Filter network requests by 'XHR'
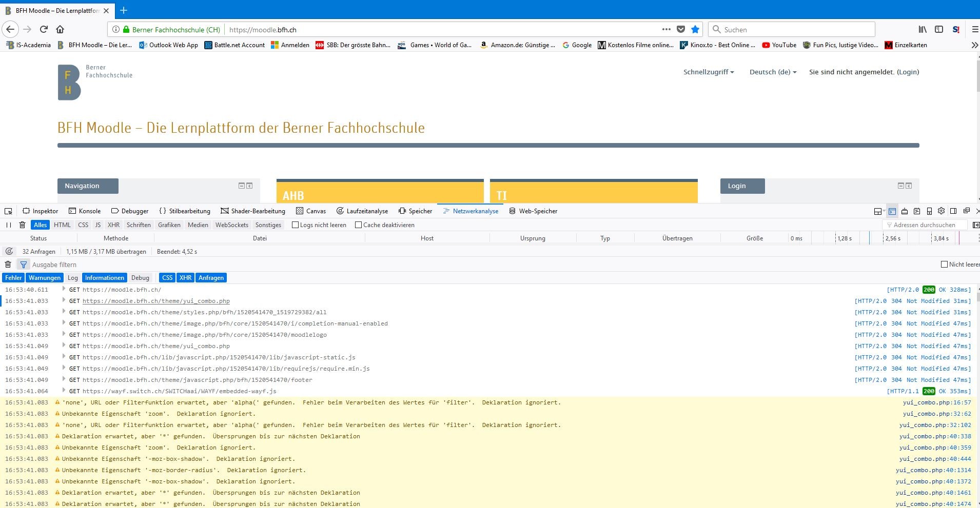The height and width of the screenshot is (508, 980). (113, 225)
